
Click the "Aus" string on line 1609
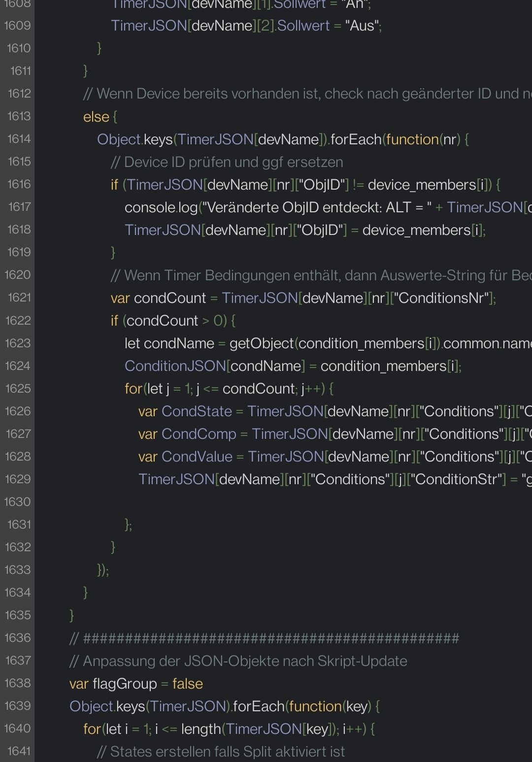pos(361,26)
